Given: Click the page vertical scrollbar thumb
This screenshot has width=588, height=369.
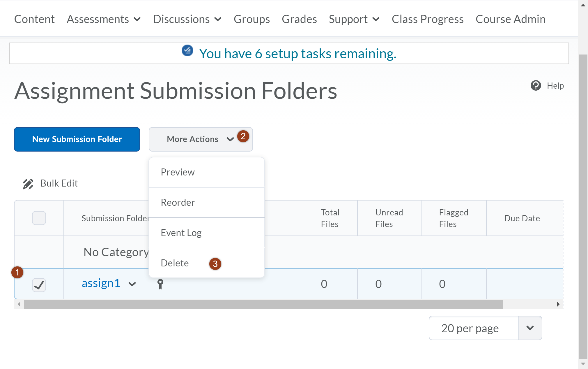Looking at the screenshot, I should 583,206.
